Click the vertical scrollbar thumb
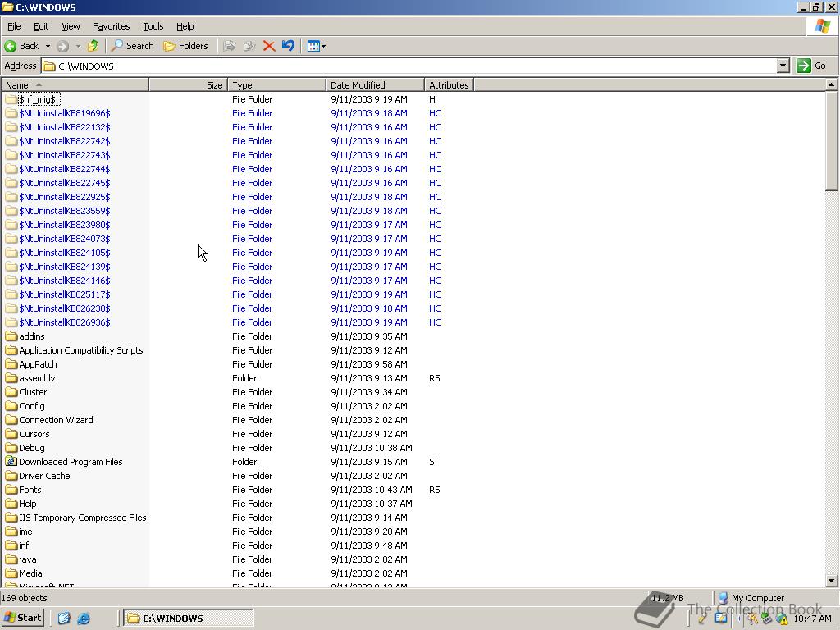This screenshot has height=630, width=840. click(x=832, y=140)
